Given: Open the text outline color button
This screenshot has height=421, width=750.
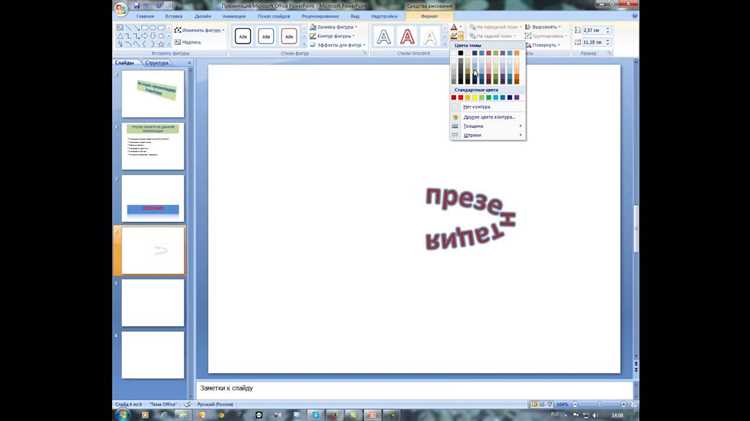Looking at the screenshot, I should coord(455,36).
